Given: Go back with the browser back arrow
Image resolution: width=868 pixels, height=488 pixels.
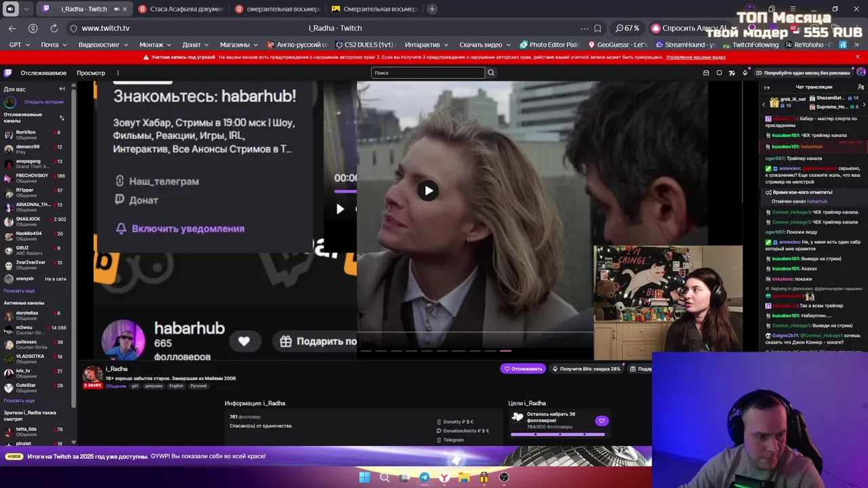Looking at the screenshot, I should click(x=12, y=28).
